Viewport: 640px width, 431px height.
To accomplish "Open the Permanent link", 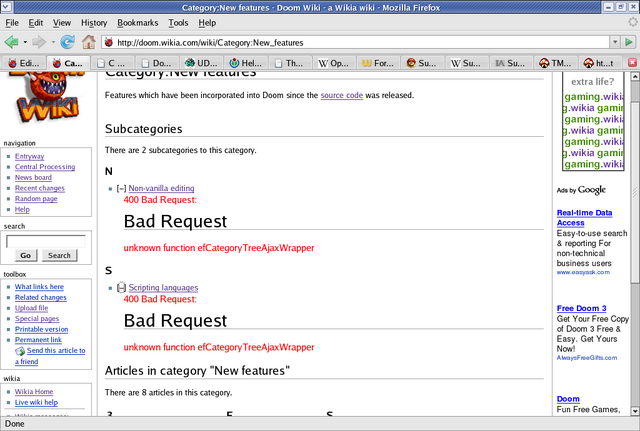I will click(38, 340).
